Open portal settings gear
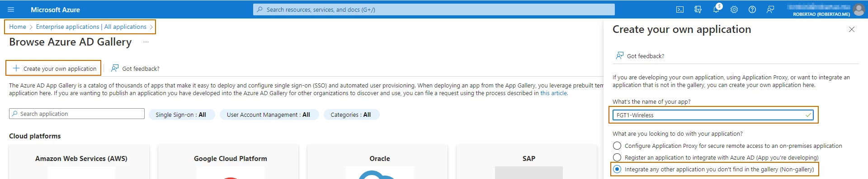This screenshot has height=179, width=868. tap(734, 9)
